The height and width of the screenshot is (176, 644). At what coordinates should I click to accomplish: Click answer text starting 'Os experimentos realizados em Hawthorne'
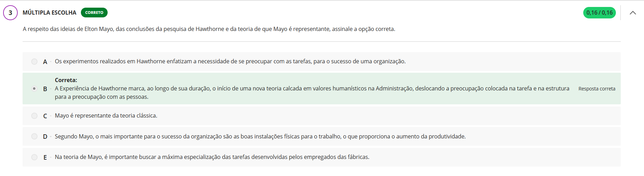pyautogui.click(x=230, y=61)
